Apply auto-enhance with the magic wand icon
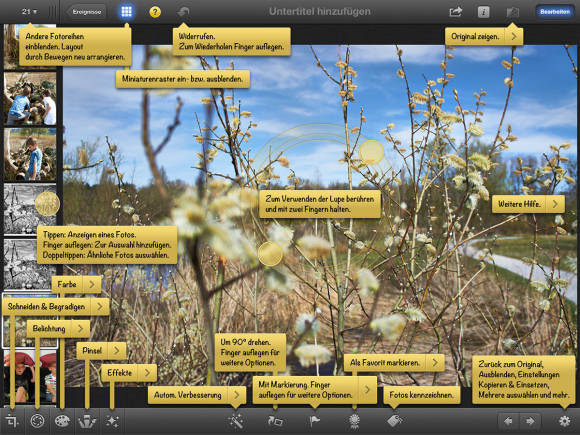Viewport: 580px width, 435px height. tap(236, 421)
